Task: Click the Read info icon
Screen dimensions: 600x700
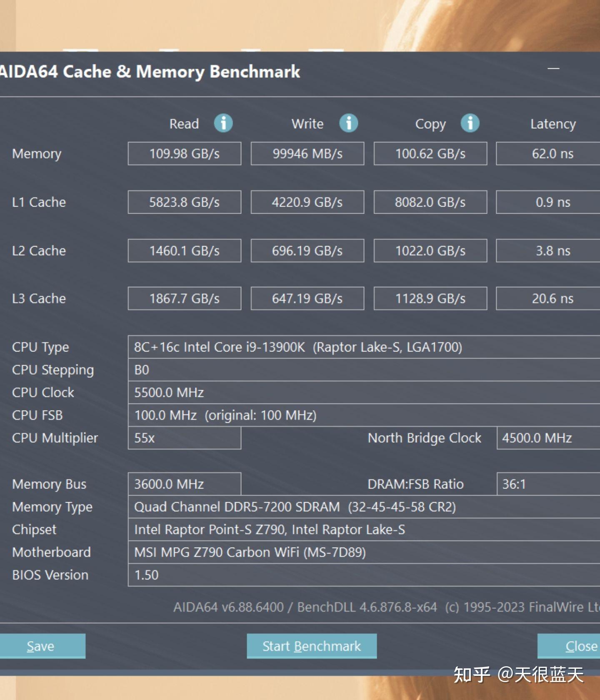Action: point(223,123)
